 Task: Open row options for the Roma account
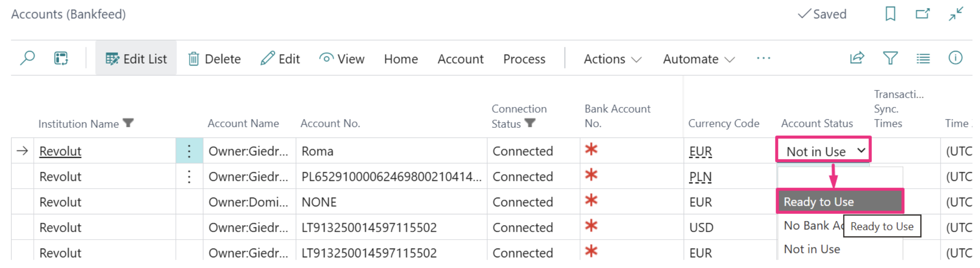coord(189,151)
